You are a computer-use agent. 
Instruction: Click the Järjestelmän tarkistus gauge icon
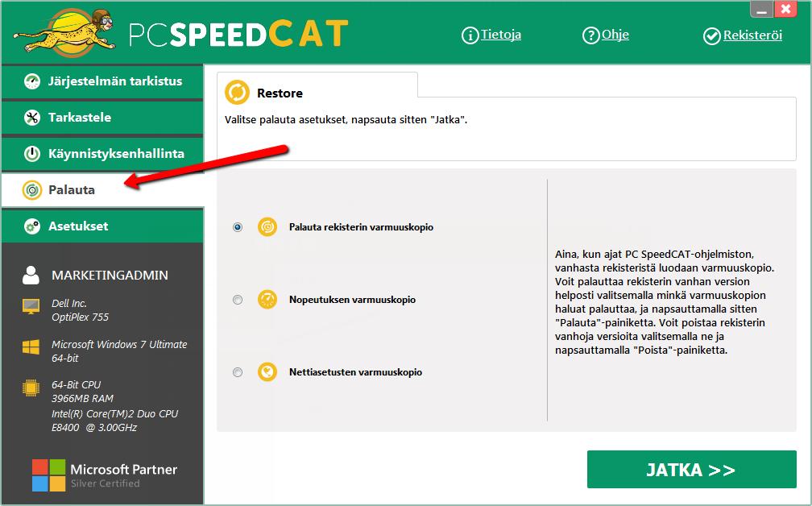pos(32,81)
